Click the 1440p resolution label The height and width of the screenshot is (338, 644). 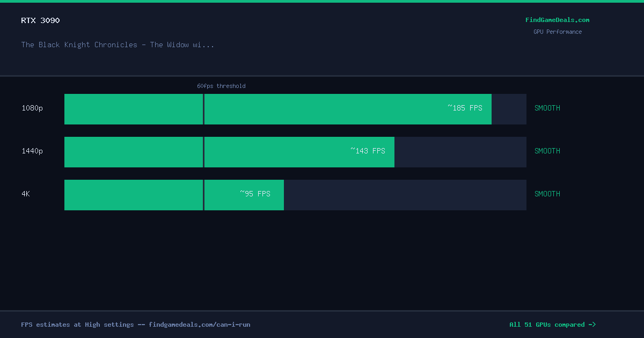(32, 151)
